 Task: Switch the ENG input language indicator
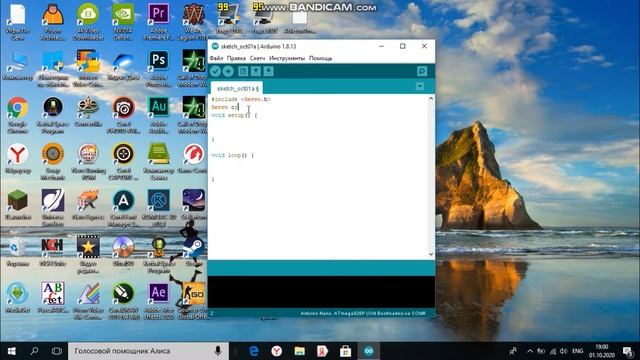578,351
